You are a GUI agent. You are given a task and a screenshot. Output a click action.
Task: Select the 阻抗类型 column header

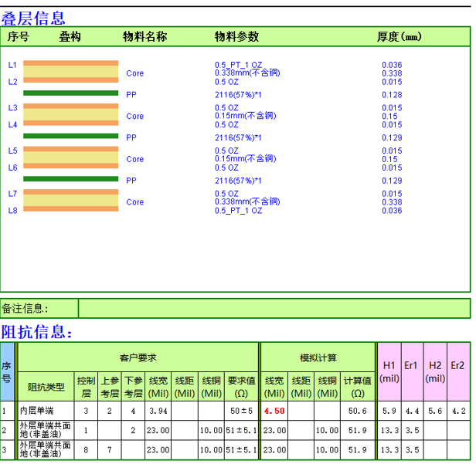[46, 385]
